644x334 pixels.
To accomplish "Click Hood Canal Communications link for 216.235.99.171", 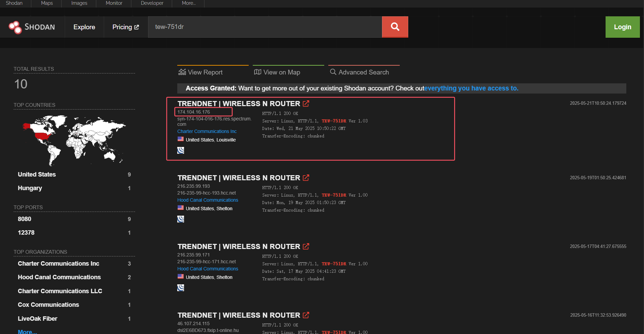I will pos(208,269).
